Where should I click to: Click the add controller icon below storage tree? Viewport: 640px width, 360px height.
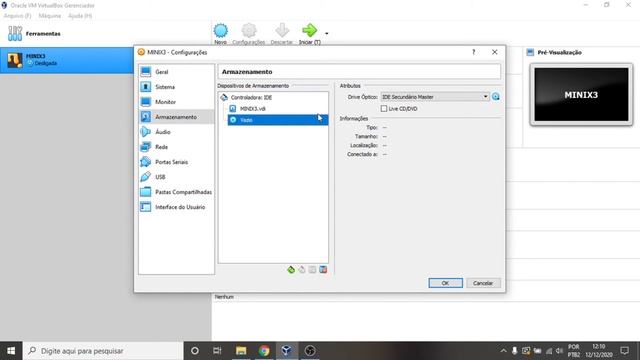[x=291, y=269]
